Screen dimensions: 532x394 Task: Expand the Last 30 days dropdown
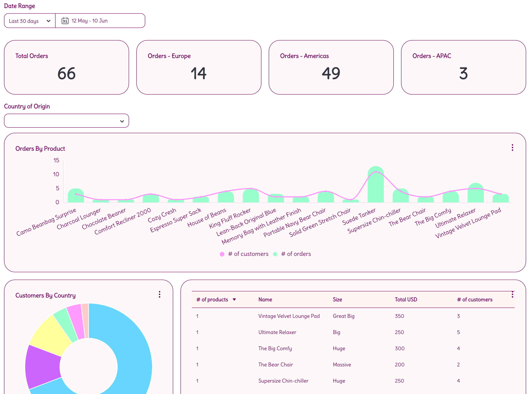pyautogui.click(x=30, y=21)
